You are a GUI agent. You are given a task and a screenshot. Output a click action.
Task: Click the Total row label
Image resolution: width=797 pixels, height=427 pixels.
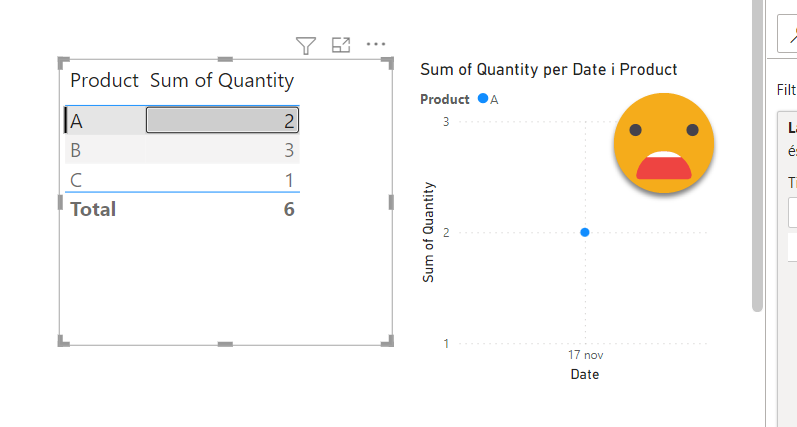93,209
